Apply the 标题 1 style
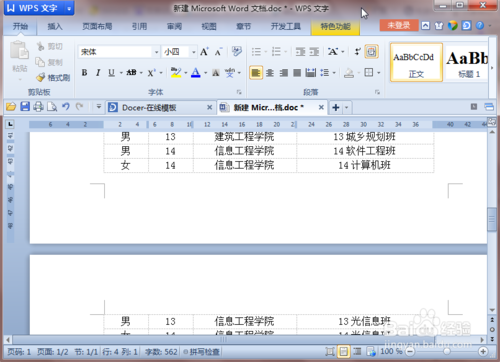Viewport: 500px width, 362px height. (467, 62)
